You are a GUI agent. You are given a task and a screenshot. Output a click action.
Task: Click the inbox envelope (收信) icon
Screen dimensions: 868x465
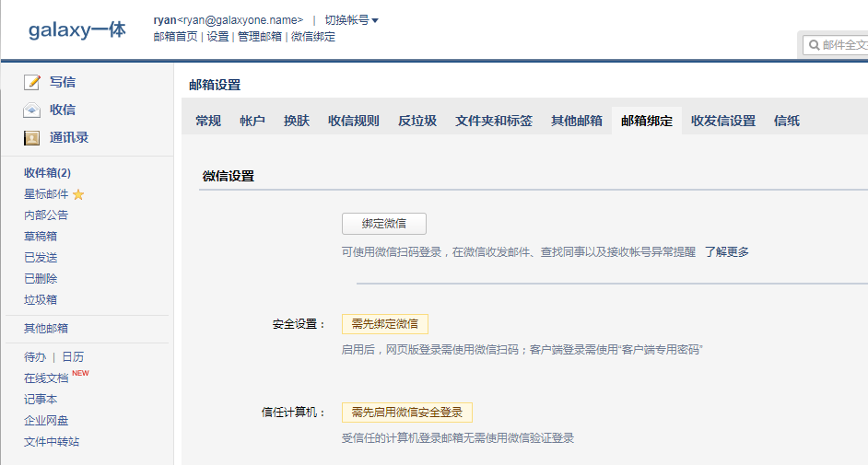tap(32, 110)
